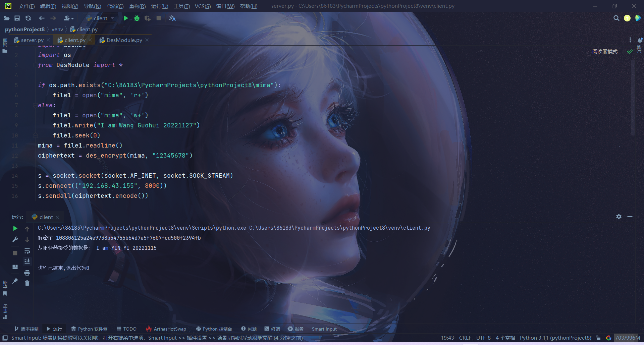Open the 导航(N) menu
Viewport: 644px width, 345px height.
[x=92, y=6]
